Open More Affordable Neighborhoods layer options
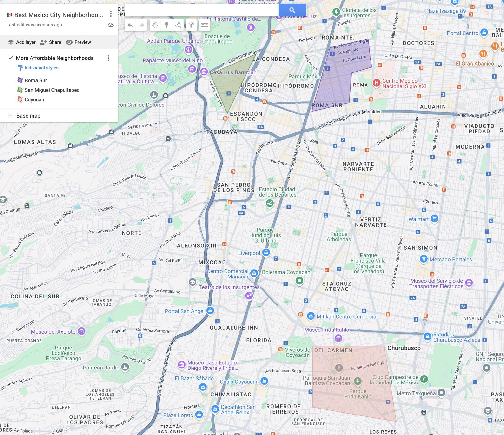 tap(108, 58)
